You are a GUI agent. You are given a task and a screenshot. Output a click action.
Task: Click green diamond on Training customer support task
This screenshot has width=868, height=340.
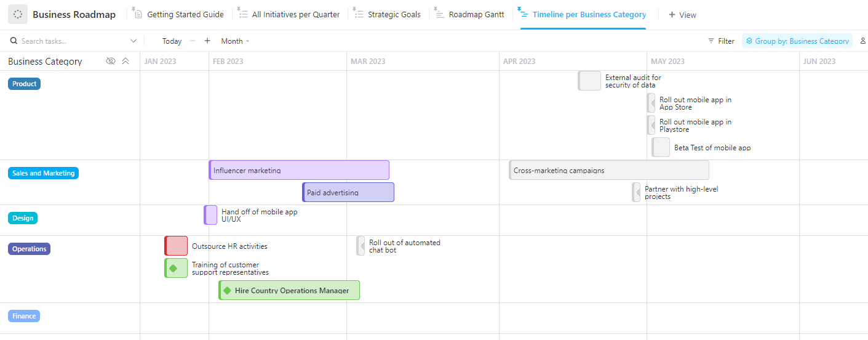(x=173, y=268)
